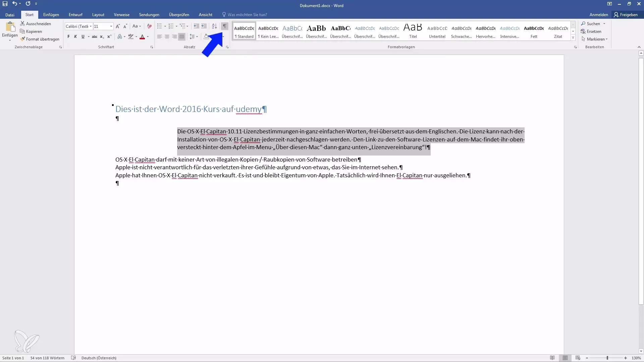Toggle the paragraph marks (¶) button
Viewport: 644px width, 362px height.
pyautogui.click(x=225, y=26)
